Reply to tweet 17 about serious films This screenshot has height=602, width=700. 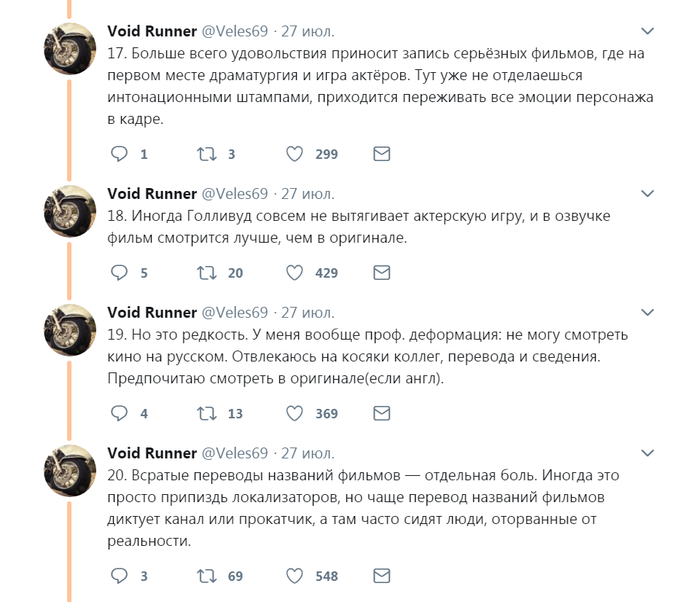tap(119, 154)
